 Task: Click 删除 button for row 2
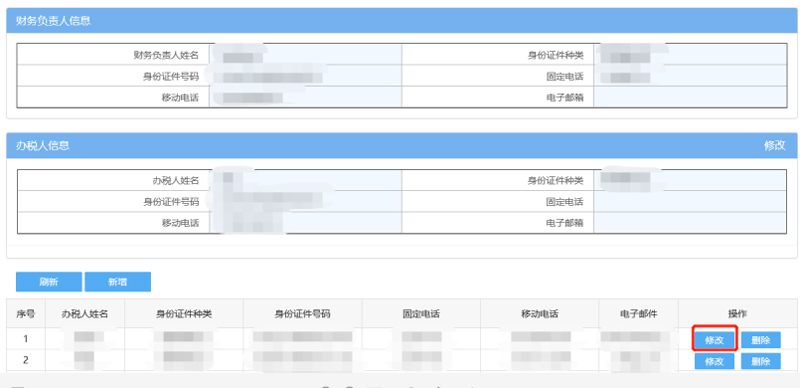[x=761, y=361]
